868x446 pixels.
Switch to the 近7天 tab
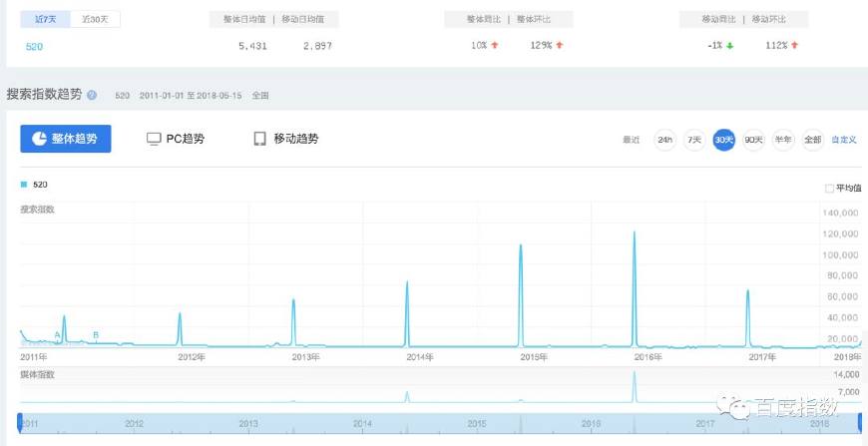click(x=45, y=19)
